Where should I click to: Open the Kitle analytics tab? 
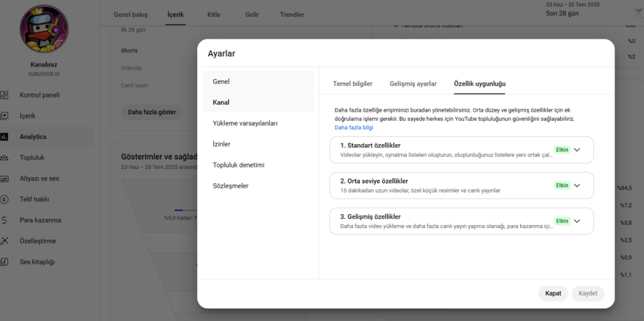214,14
